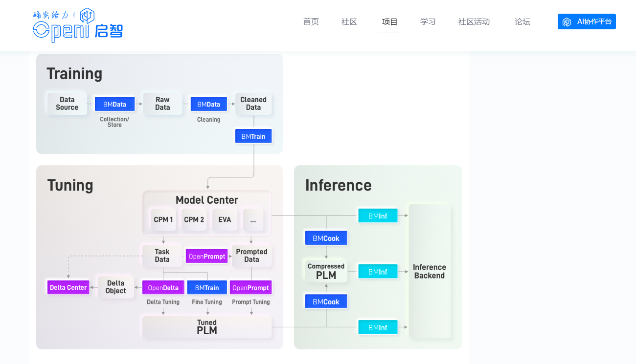
Task: Select the CPM 1 model box
Action: (x=163, y=220)
